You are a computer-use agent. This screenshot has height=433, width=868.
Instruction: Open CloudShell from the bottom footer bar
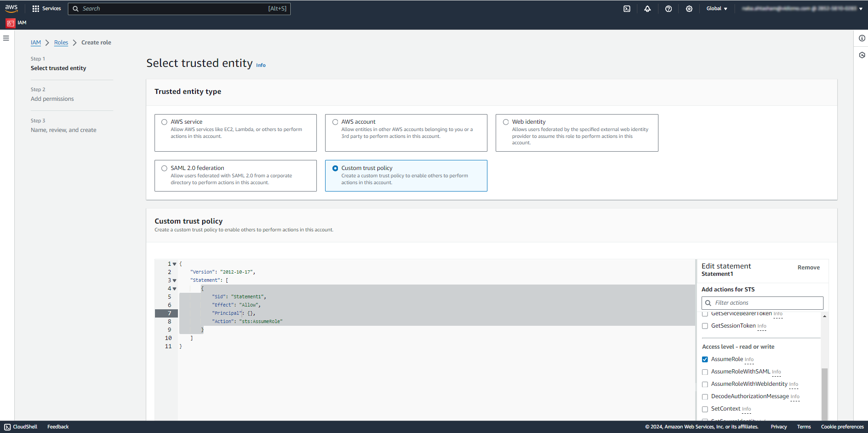click(x=21, y=427)
